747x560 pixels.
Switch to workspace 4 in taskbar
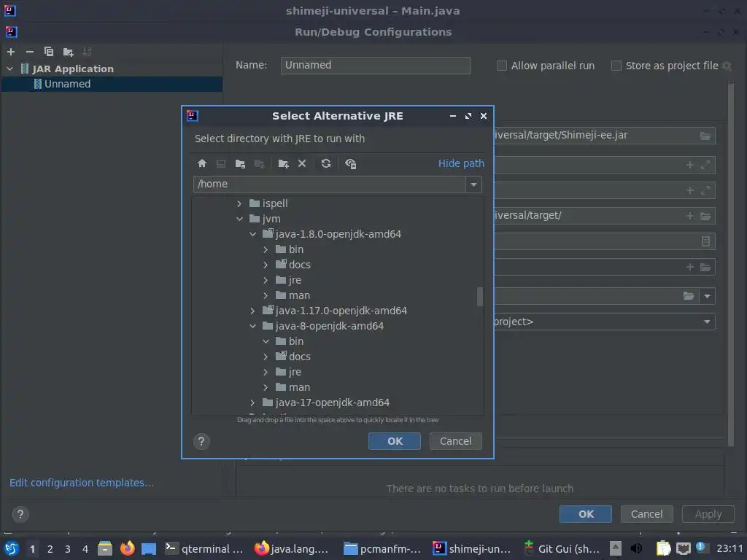click(85, 549)
